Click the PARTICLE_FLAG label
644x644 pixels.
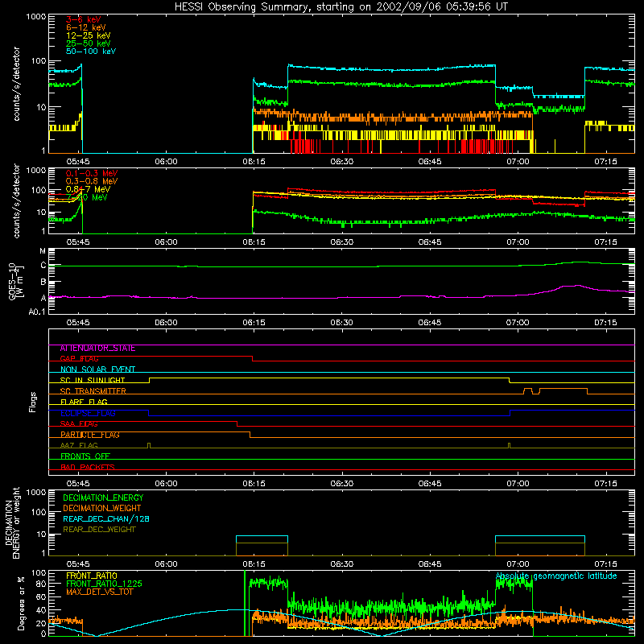coord(90,435)
